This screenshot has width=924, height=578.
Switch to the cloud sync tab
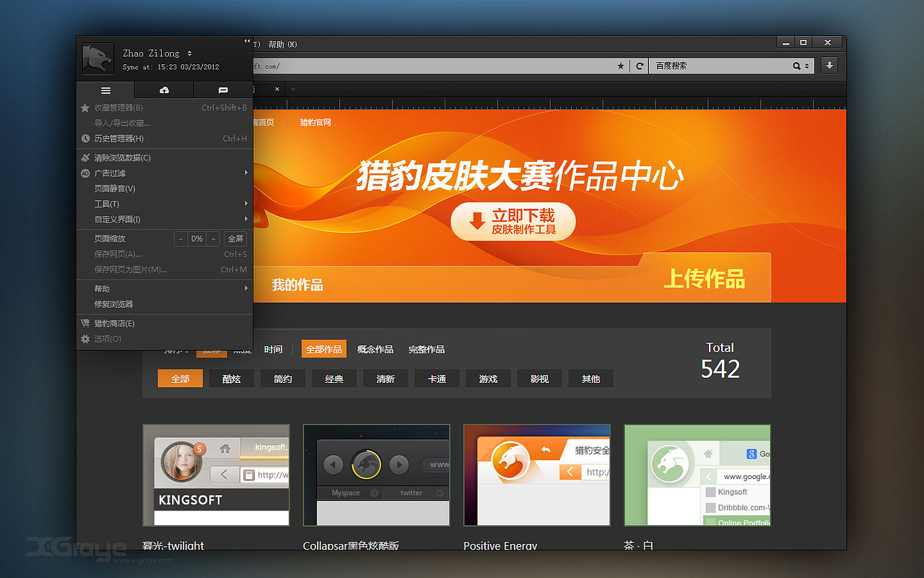(164, 90)
